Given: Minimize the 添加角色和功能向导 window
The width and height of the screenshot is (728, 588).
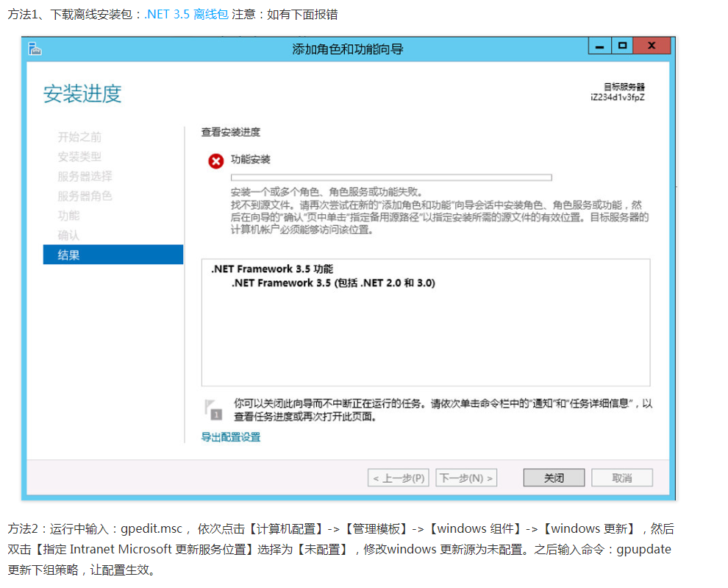Looking at the screenshot, I should (x=599, y=46).
